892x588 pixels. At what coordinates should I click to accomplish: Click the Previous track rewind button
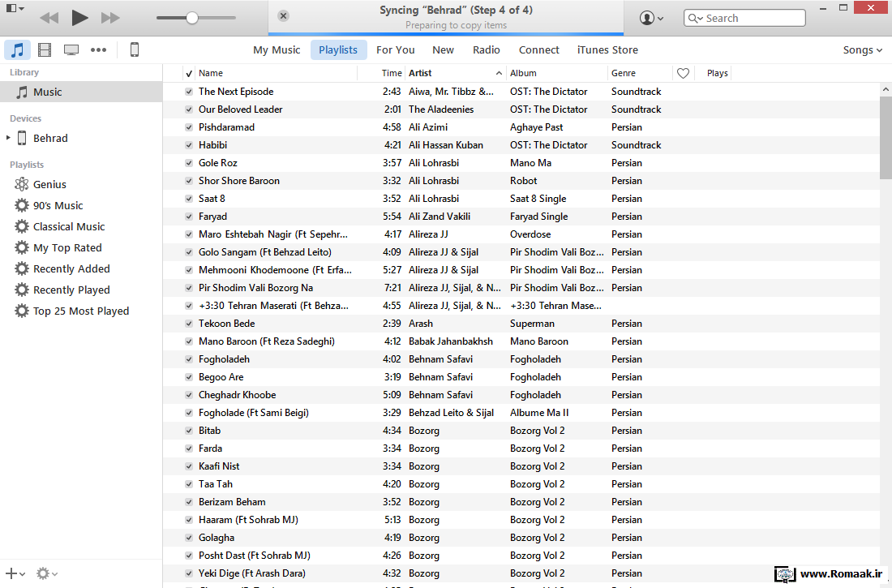49,18
